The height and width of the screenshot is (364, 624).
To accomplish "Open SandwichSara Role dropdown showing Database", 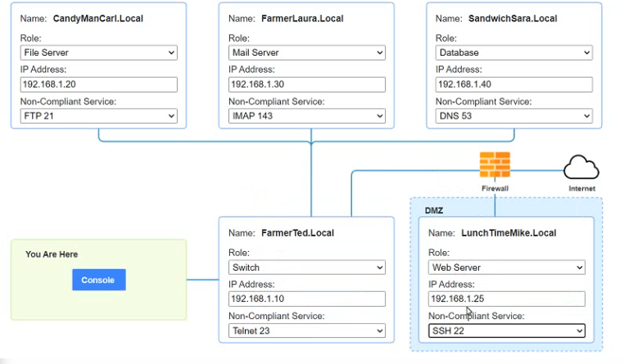I will click(513, 52).
